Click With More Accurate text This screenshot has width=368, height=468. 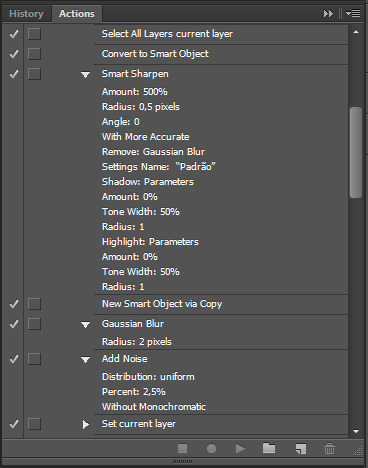tap(146, 137)
